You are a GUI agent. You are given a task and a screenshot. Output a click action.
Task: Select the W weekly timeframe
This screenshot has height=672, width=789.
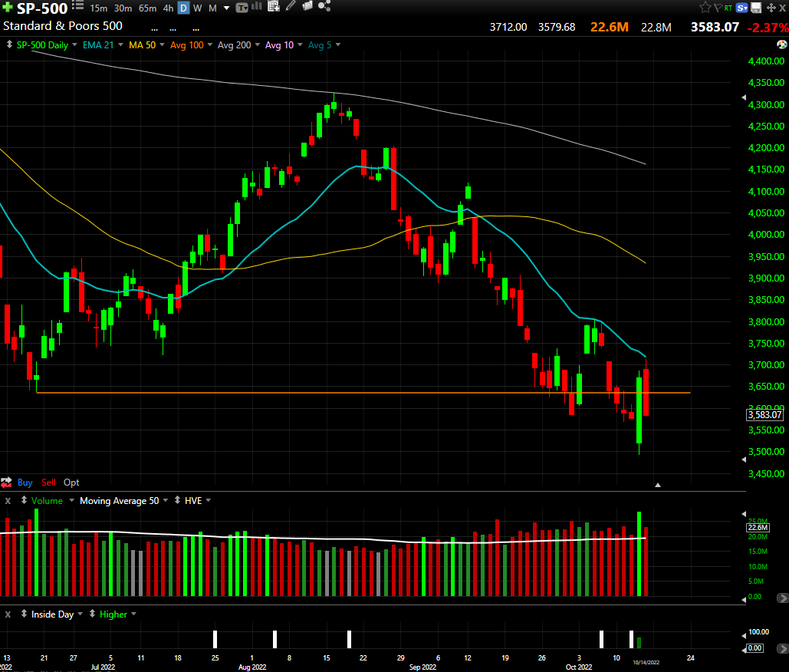pos(198,8)
